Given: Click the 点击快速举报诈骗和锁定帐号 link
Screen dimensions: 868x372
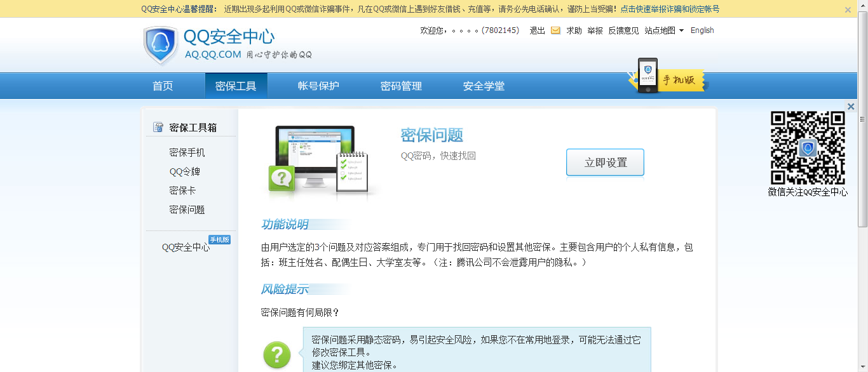Looking at the screenshot, I should 670,10.
